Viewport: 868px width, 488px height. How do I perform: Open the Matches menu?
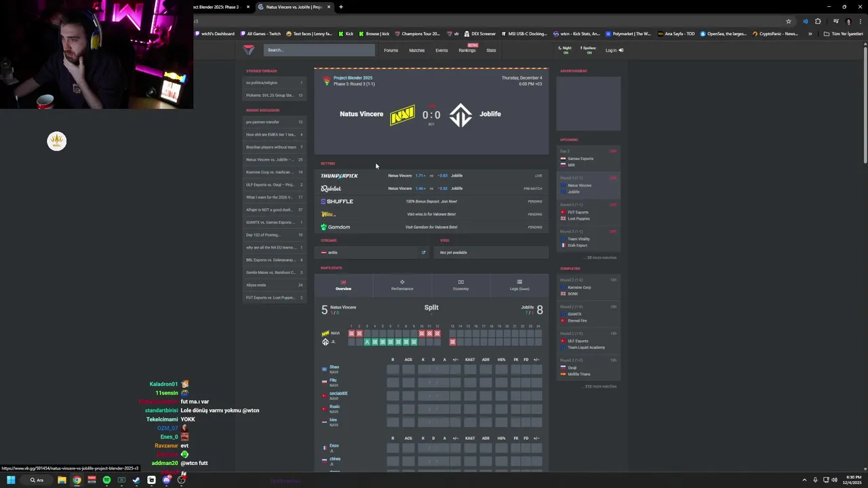pos(416,50)
